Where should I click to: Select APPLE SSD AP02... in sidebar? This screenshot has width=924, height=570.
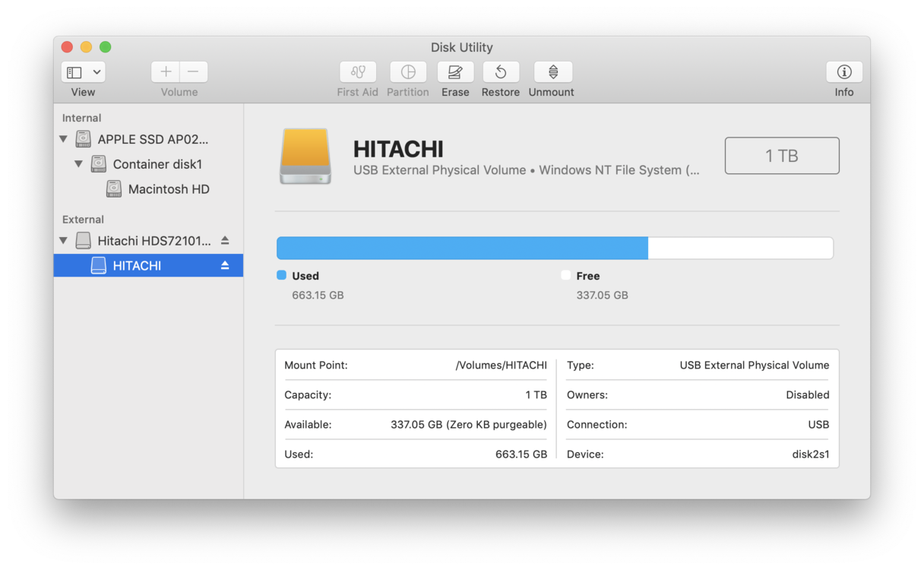click(x=153, y=139)
